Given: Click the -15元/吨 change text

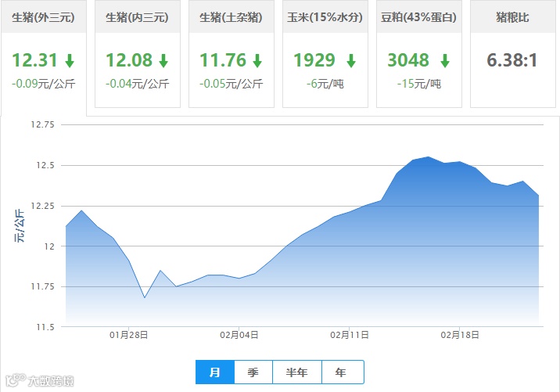Looking at the screenshot, I should [x=419, y=84].
